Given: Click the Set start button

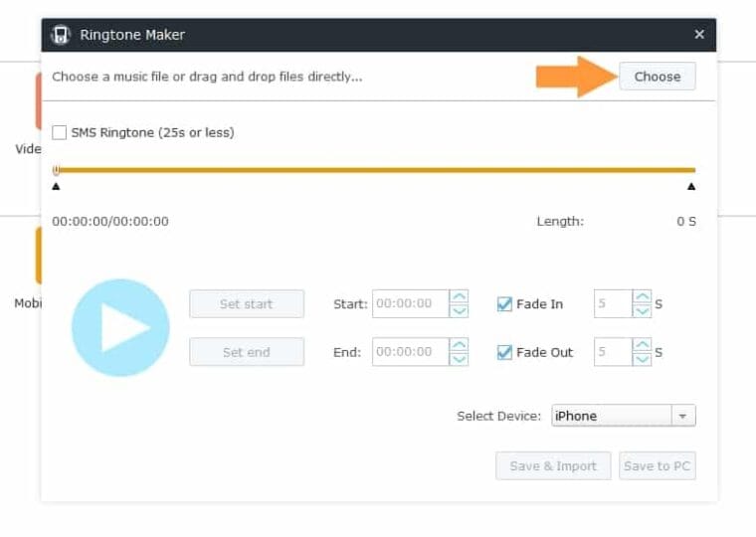Looking at the screenshot, I should (247, 303).
